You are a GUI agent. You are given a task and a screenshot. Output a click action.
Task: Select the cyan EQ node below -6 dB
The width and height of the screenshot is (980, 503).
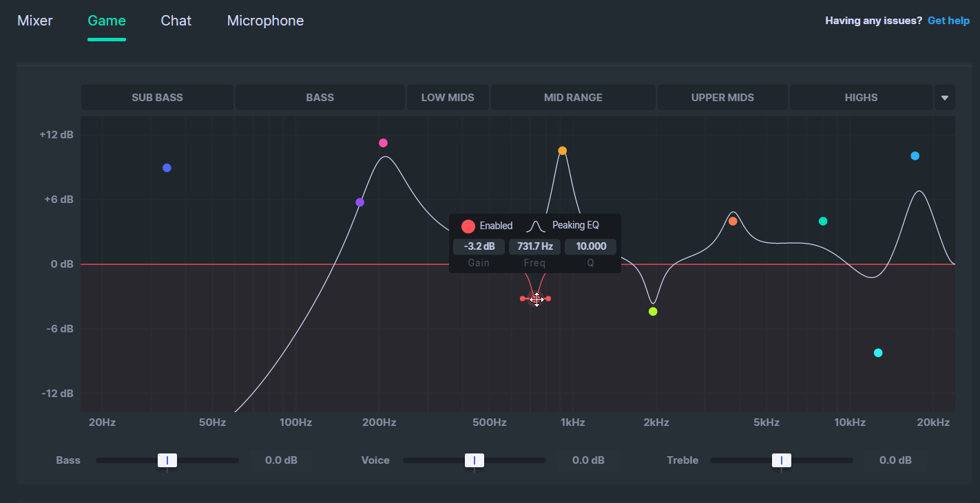coord(877,353)
